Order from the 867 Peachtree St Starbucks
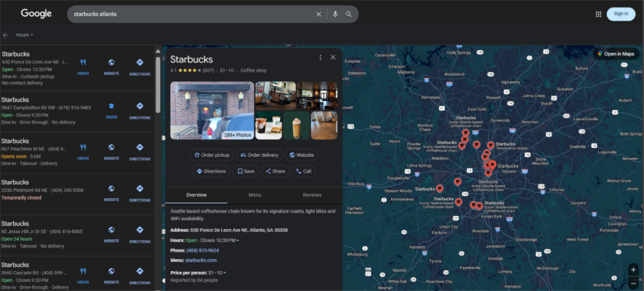This screenshot has width=644, height=291. tap(83, 152)
